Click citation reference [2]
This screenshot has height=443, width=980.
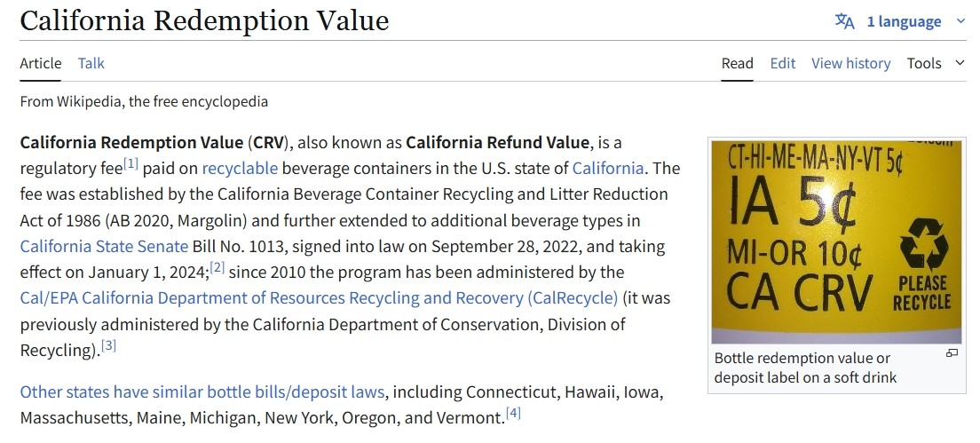217,268
